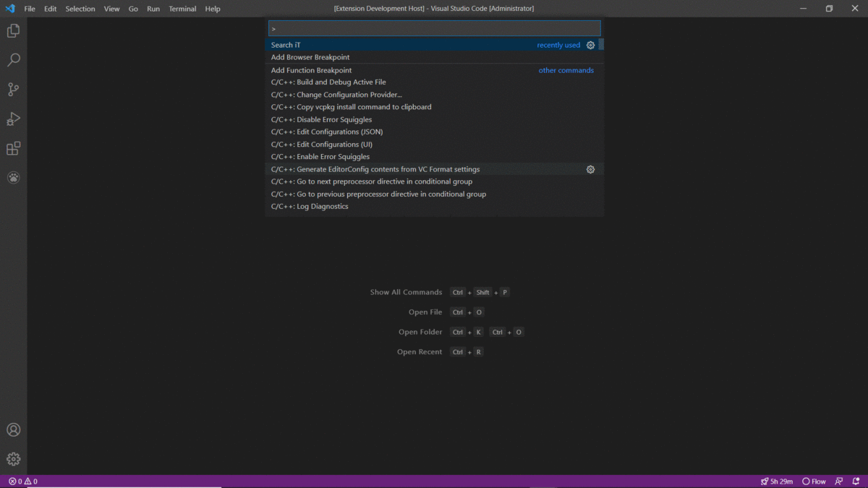Open the Edit menu
The width and height of the screenshot is (868, 488).
click(50, 9)
